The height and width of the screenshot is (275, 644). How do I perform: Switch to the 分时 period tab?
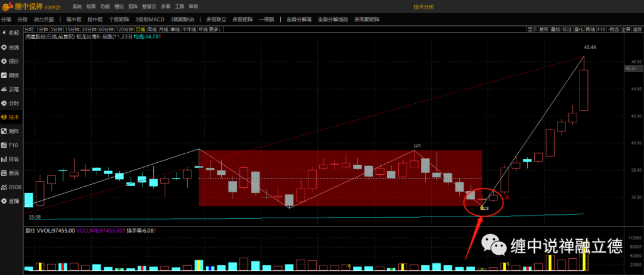[x=29, y=29]
